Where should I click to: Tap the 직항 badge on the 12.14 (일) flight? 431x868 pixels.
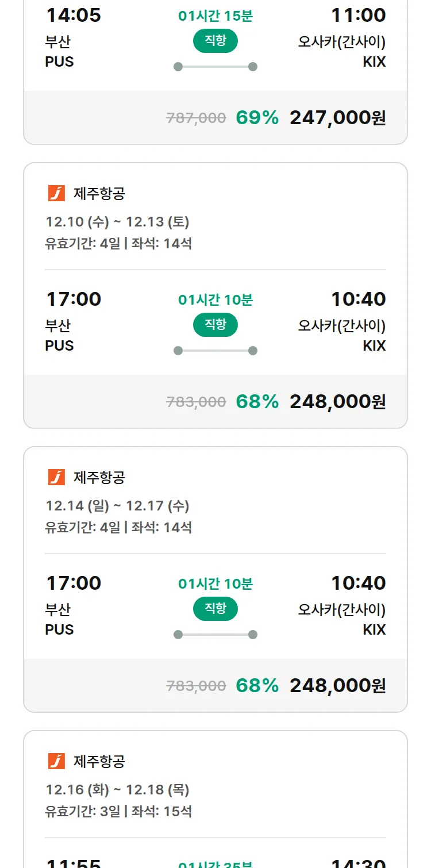215,609
